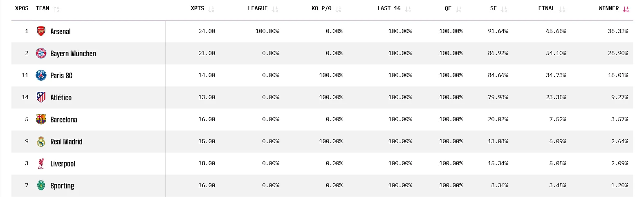Toggle sort on the QF column arrow

tap(458, 9)
